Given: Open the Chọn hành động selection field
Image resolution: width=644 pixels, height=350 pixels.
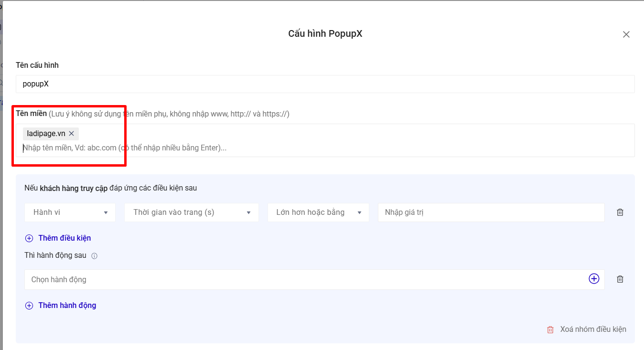Looking at the screenshot, I should click(x=306, y=279).
